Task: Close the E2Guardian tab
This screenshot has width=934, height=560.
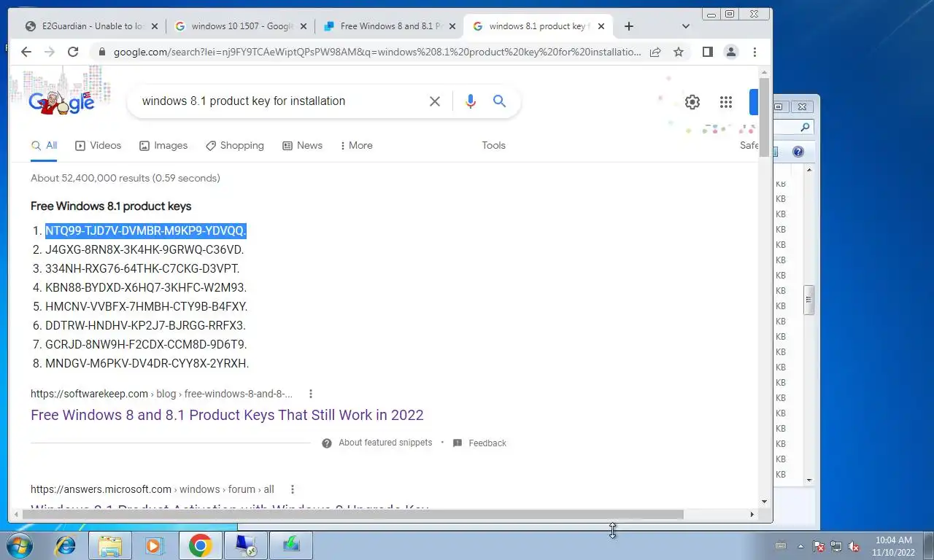Action: click(x=154, y=26)
